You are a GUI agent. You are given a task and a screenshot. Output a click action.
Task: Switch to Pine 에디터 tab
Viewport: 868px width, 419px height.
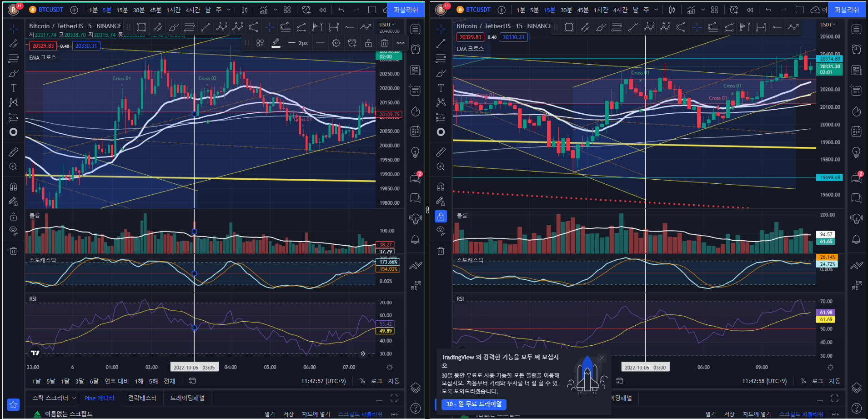99,398
